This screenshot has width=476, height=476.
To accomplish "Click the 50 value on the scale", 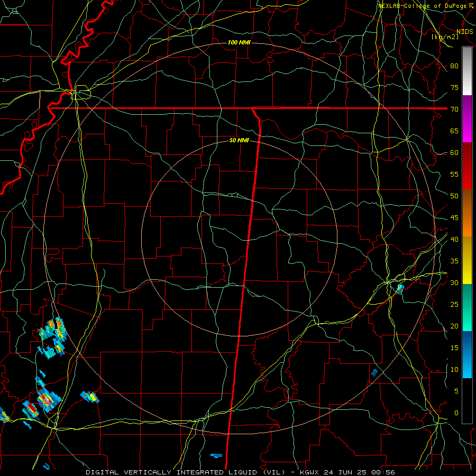I will (454, 196).
